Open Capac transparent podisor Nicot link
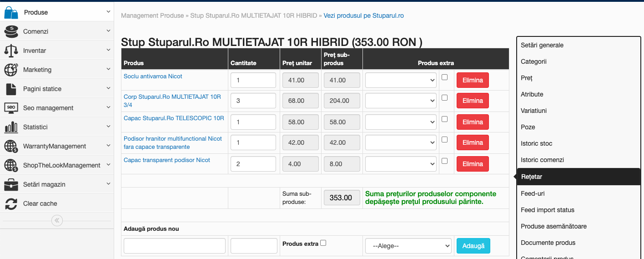The height and width of the screenshot is (259, 644). pos(167,160)
